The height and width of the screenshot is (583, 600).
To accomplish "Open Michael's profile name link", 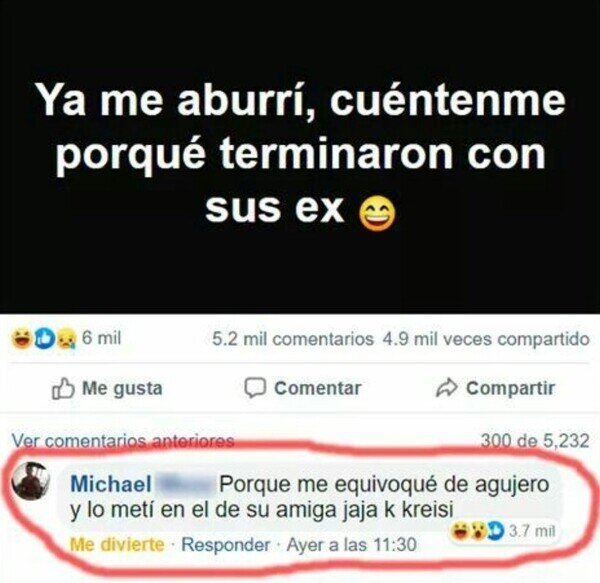I will point(111,484).
